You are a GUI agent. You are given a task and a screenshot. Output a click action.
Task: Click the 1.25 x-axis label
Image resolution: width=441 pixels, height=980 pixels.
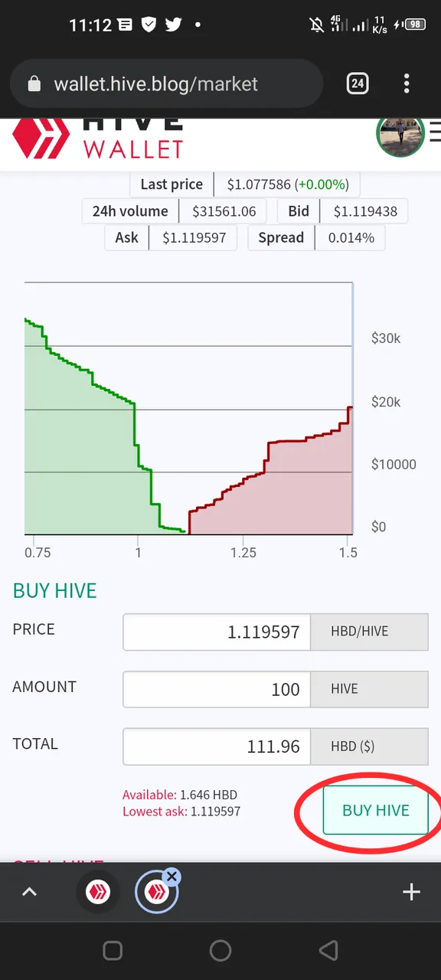pyautogui.click(x=243, y=553)
